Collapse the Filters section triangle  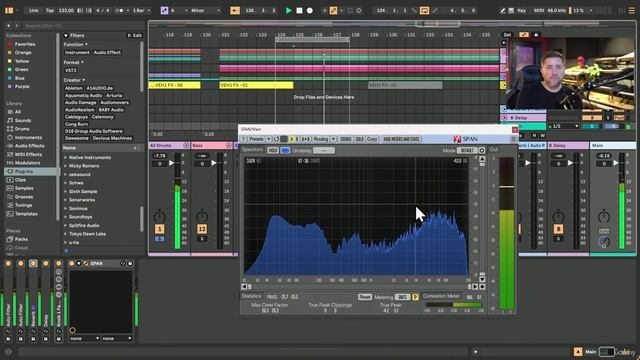tap(66, 36)
